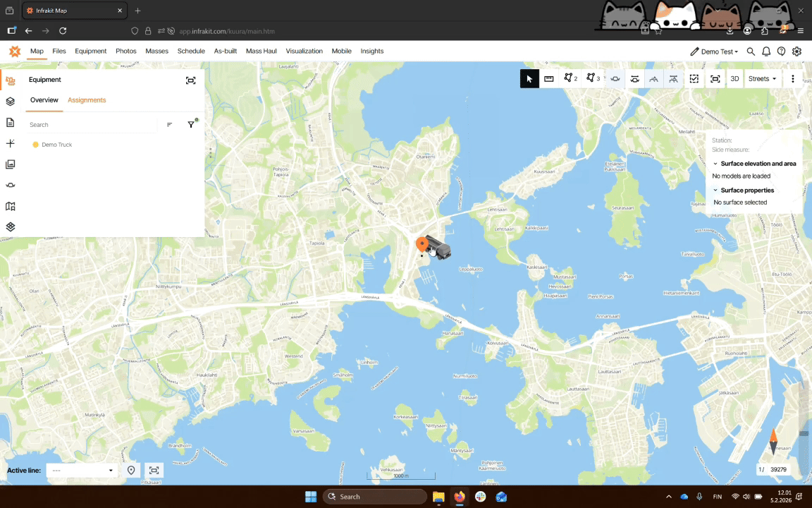The height and width of the screenshot is (508, 812).
Task: Open File Explorer from taskbar
Action: click(438, 497)
